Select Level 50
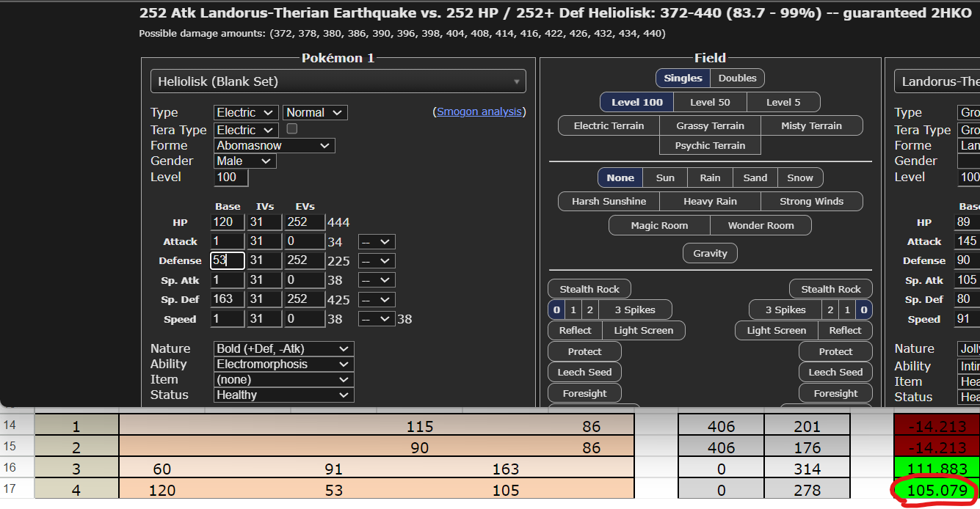This screenshot has height=509, width=980. pyautogui.click(x=710, y=102)
